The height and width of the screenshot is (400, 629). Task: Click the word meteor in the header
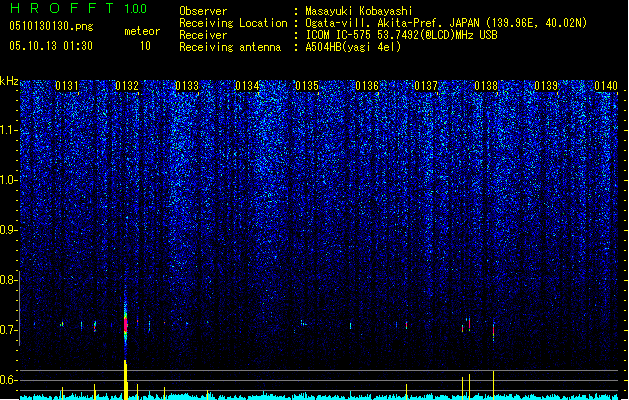[142, 31]
